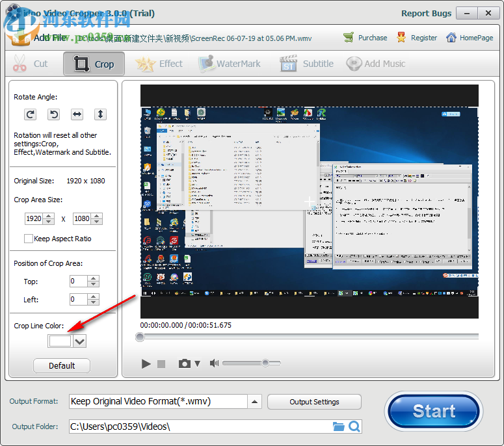Viewport: 504px width, 446px height.
Task: Open the Add Music tab
Action: pos(376,64)
